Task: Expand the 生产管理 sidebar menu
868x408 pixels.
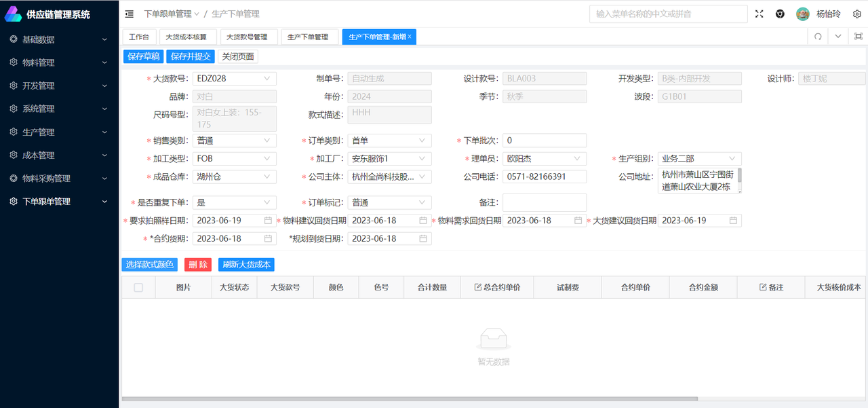Action: (59, 132)
